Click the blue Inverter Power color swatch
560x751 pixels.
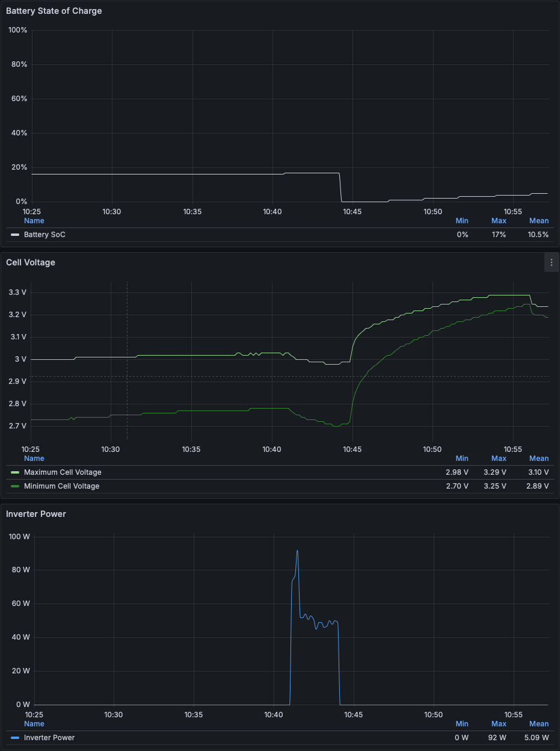(15, 738)
